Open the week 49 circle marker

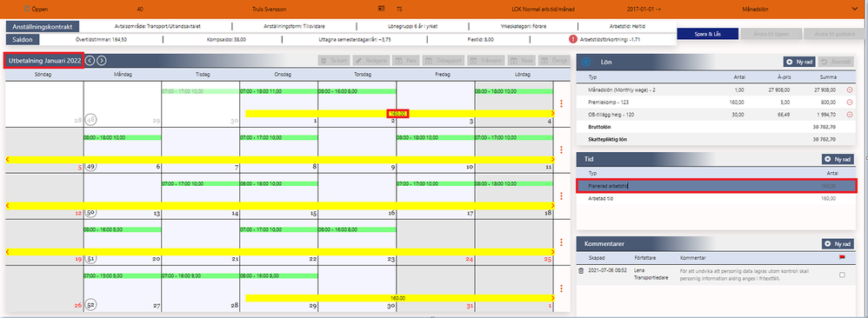pos(90,167)
